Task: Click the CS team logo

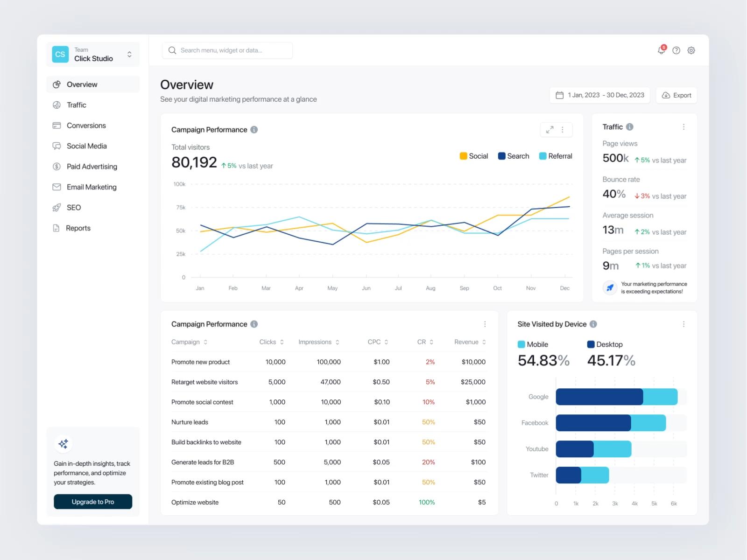Action: pos(60,54)
